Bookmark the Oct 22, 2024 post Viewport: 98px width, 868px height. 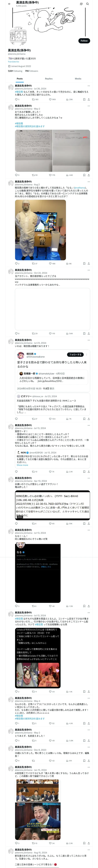point(84,333)
